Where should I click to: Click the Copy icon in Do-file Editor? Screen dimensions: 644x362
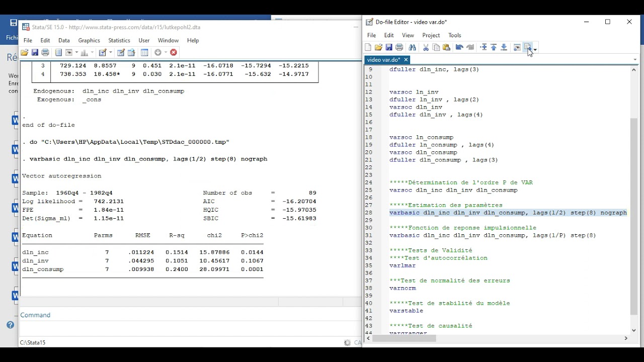pyautogui.click(x=436, y=47)
